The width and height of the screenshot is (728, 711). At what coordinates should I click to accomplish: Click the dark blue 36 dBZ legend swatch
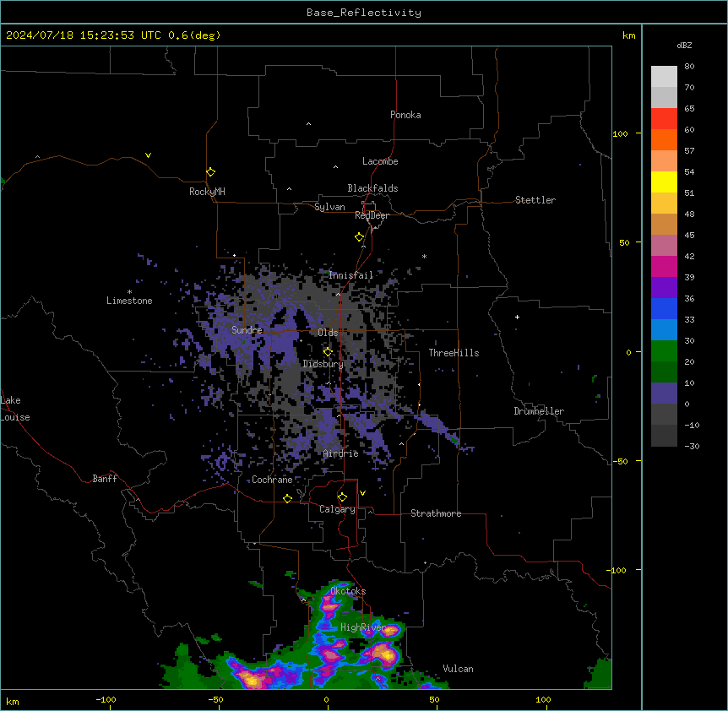[664, 308]
